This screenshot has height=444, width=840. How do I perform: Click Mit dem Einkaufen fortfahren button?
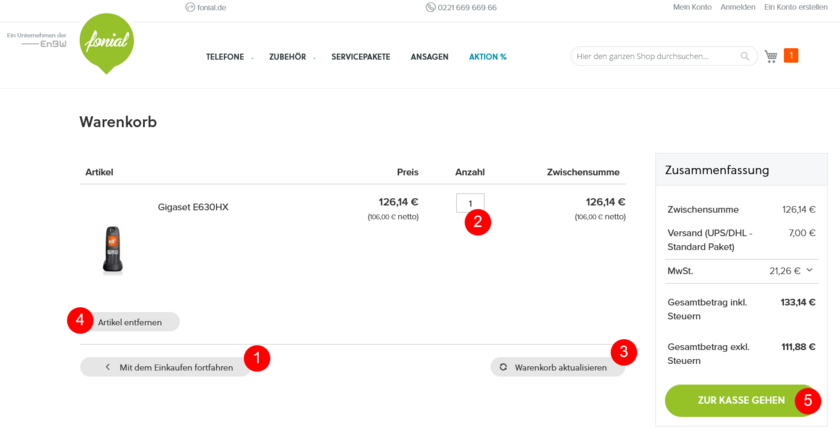point(166,367)
